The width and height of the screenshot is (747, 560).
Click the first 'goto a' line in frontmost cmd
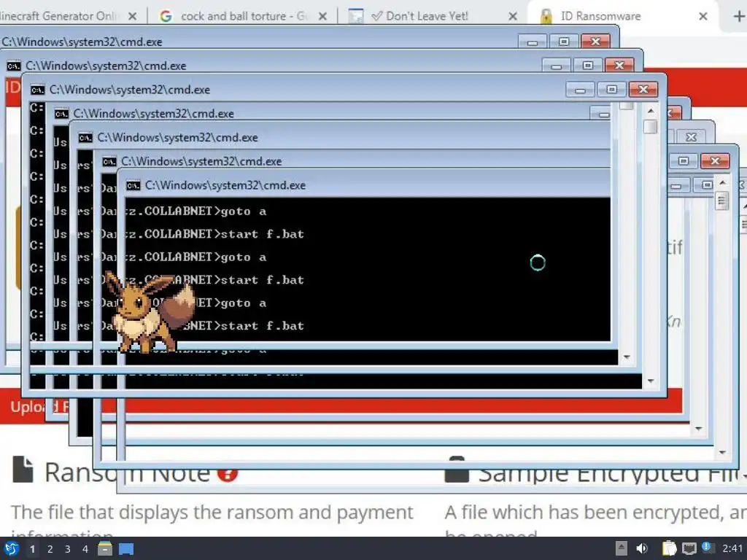[x=242, y=211]
